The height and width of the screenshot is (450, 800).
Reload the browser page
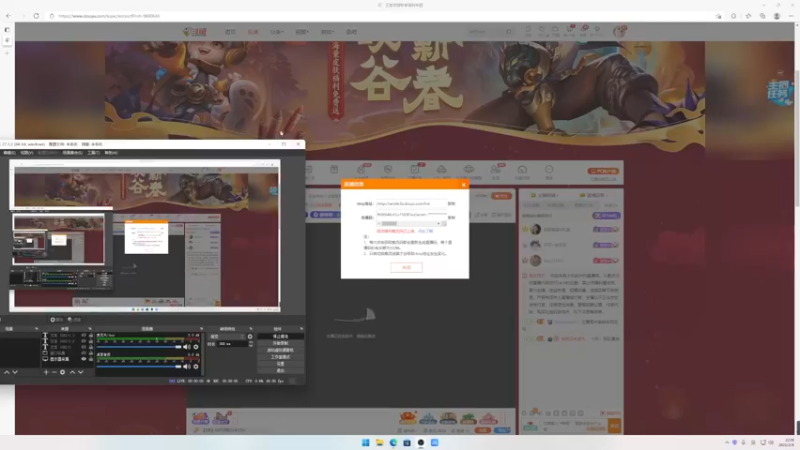coord(36,16)
